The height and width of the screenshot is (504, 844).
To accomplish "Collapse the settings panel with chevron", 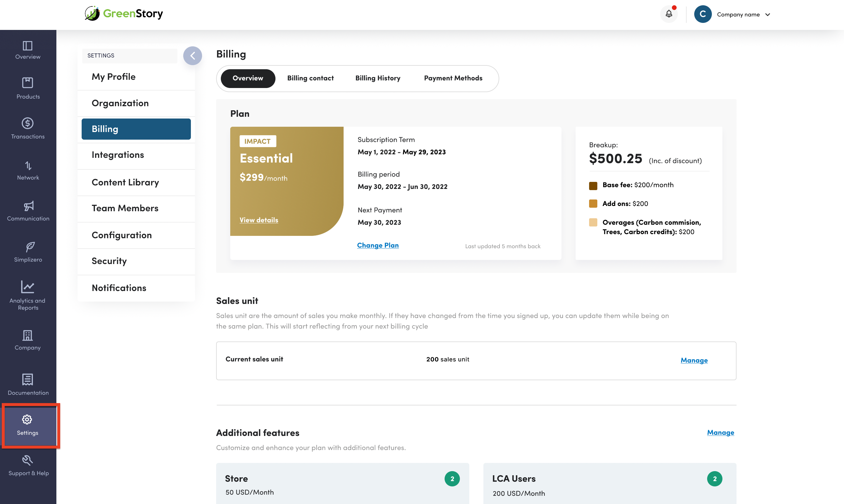I will click(192, 56).
